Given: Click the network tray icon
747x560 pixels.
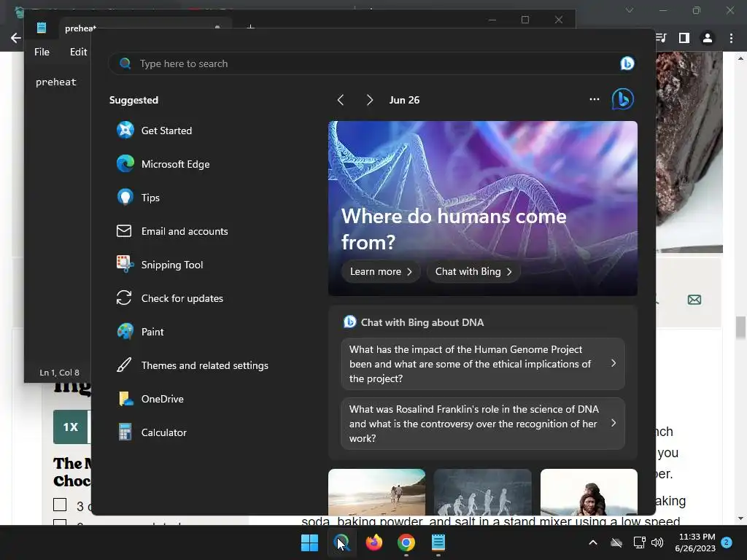Looking at the screenshot, I should click(639, 542).
